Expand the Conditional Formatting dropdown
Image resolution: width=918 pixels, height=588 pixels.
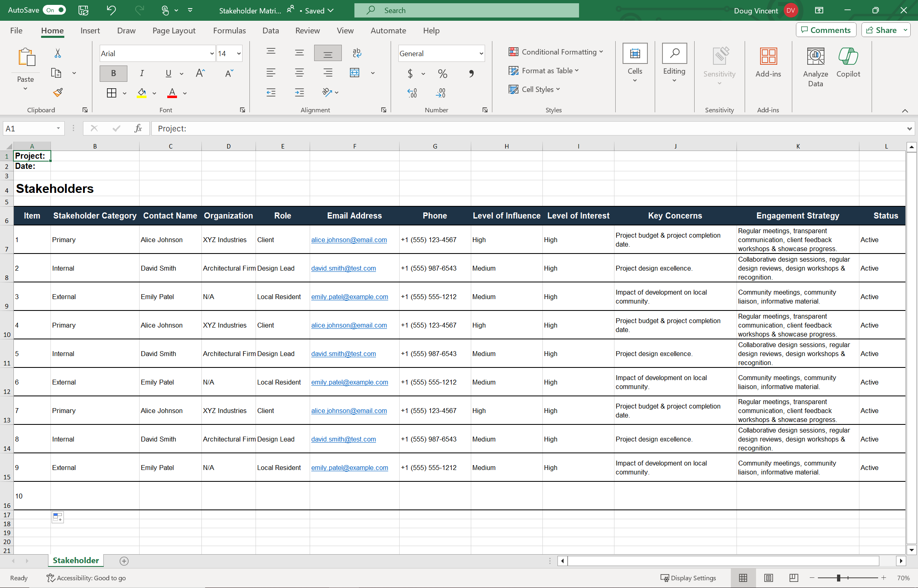[555, 52]
